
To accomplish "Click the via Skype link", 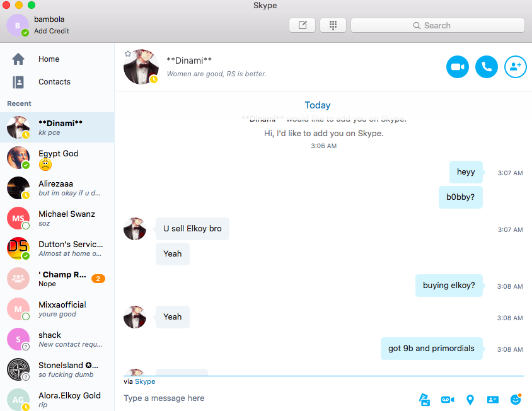I will (x=145, y=381).
